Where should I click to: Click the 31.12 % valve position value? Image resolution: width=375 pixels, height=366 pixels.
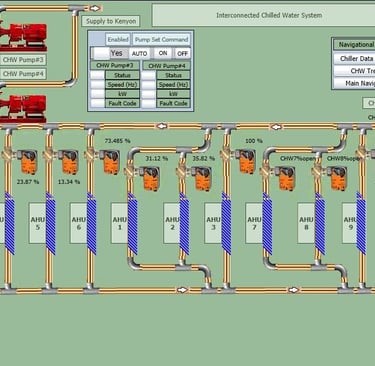coord(156,159)
